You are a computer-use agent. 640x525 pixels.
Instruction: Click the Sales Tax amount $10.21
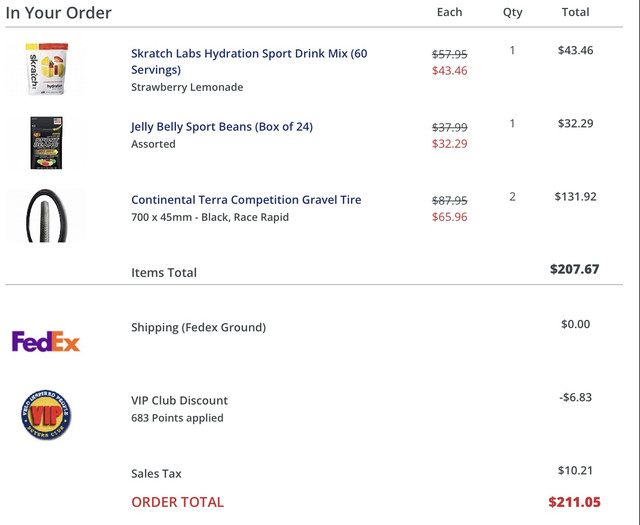tap(576, 470)
